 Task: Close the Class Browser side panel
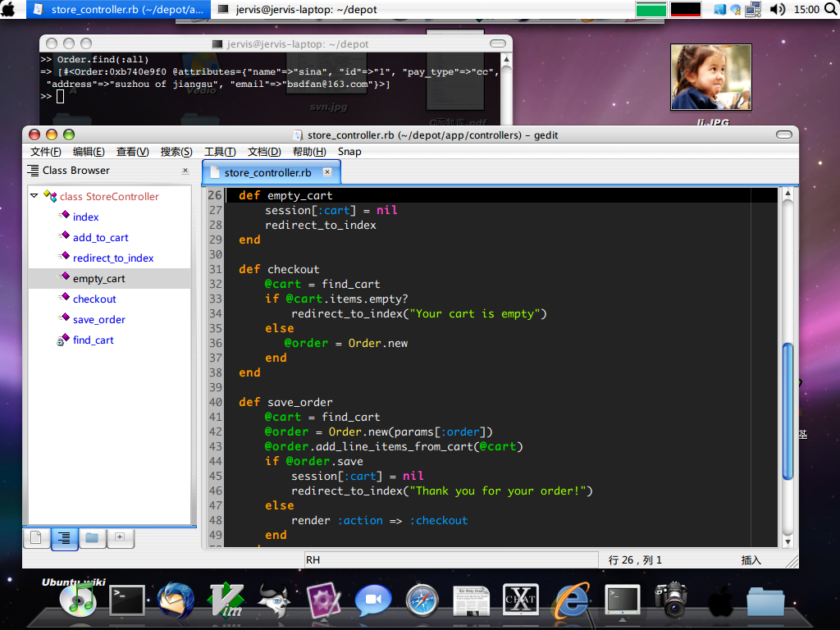pyautogui.click(x=185, y=171)
